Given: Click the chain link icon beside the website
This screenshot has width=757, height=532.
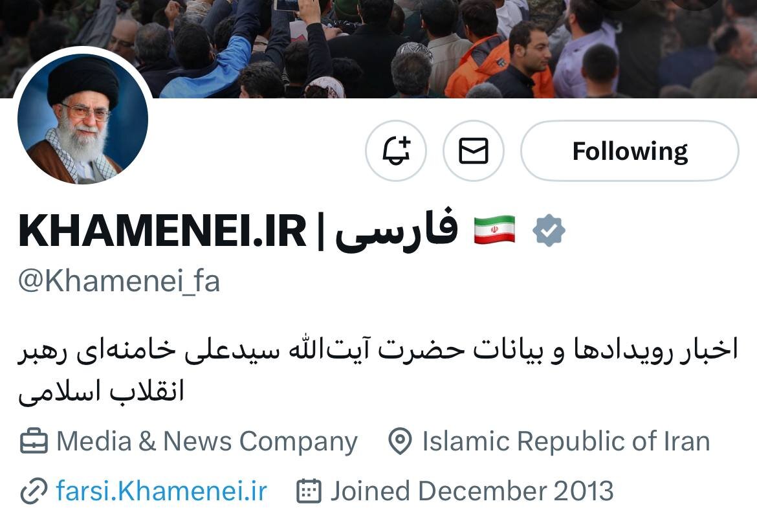Looking at the screenshot, I should (34, 491).
